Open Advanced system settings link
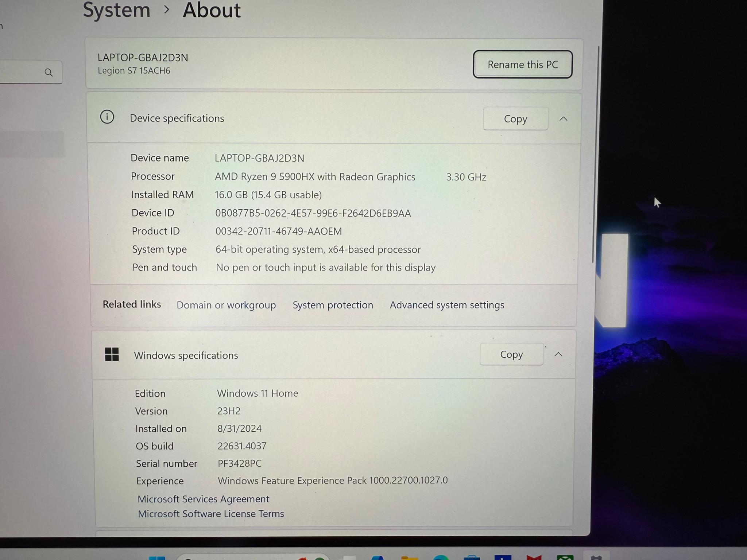This screenshot has width=747, height=560. point(447,305)
